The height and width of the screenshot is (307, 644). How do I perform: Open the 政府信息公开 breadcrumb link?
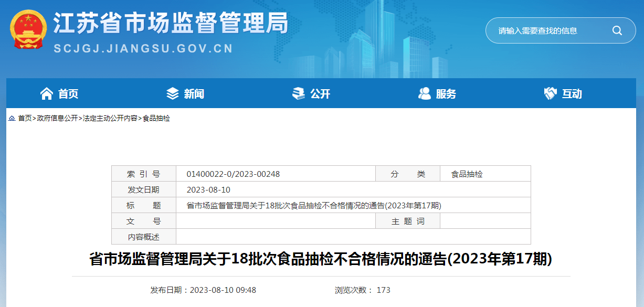[x=57, y=119]
